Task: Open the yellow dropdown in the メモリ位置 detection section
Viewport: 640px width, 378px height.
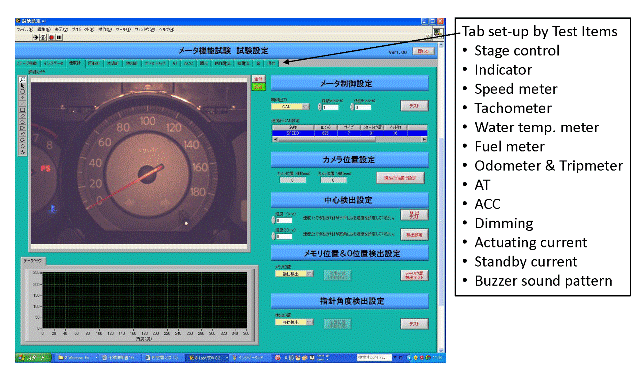Action: pyautogui.click(x=294, y=274)
